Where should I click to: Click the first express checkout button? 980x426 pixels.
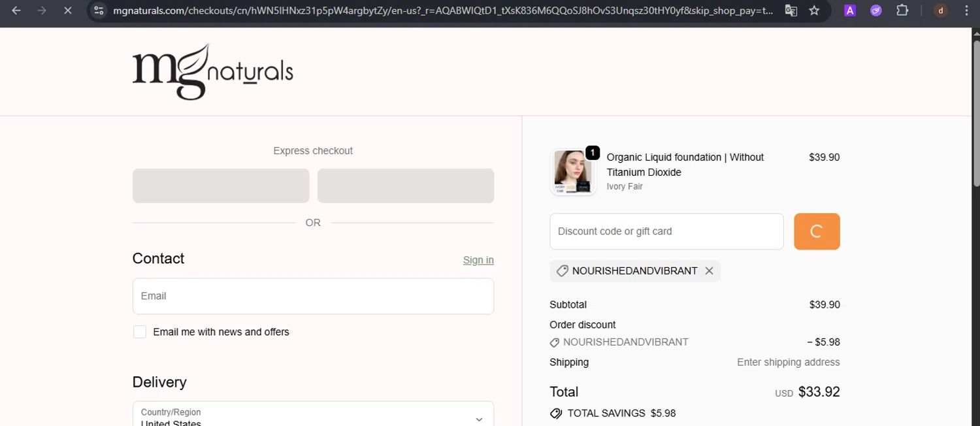221,186
